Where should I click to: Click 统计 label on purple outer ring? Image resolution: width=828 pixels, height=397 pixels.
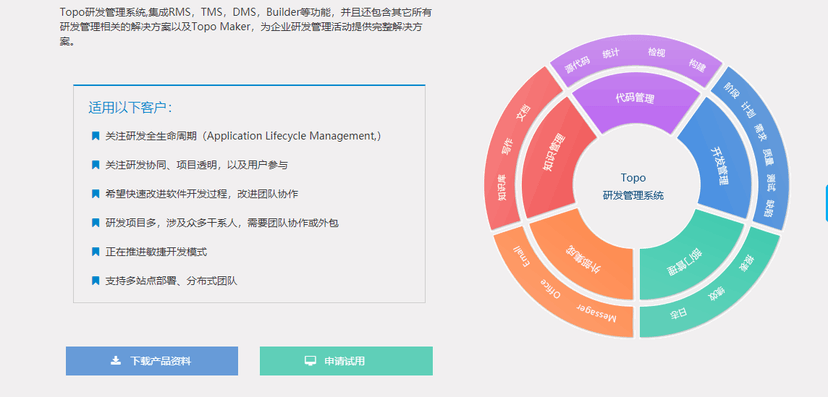click(610, 53)
